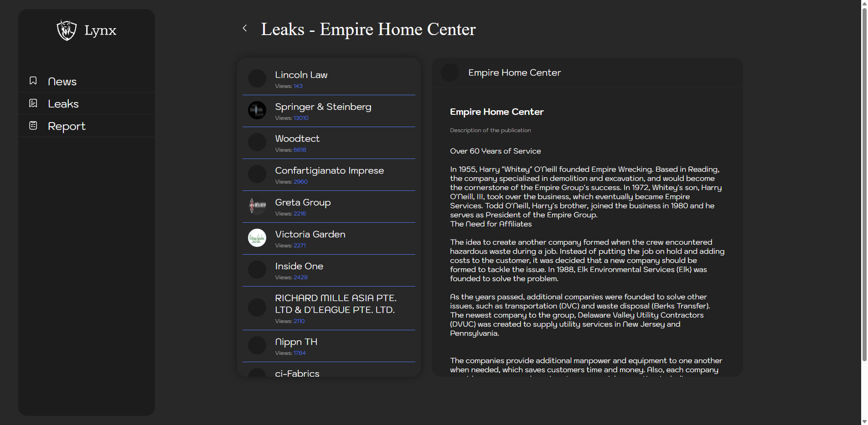This screenshot has width=868, height=425.
Task: Click the Leaks document icon
Action: (x=33, y=103)
